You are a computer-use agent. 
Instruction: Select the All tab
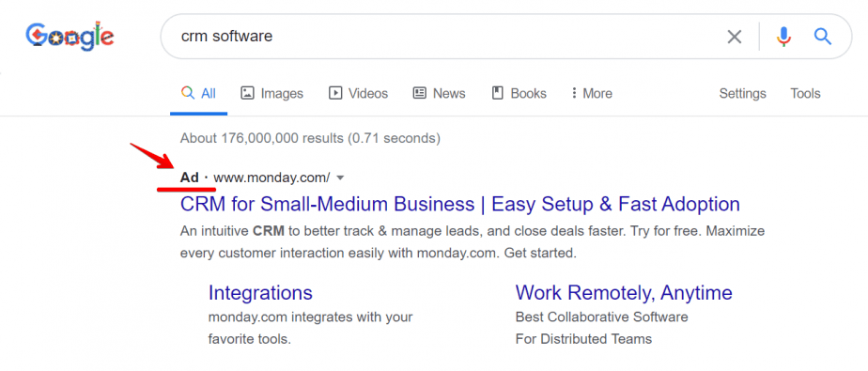coord(199,94)
